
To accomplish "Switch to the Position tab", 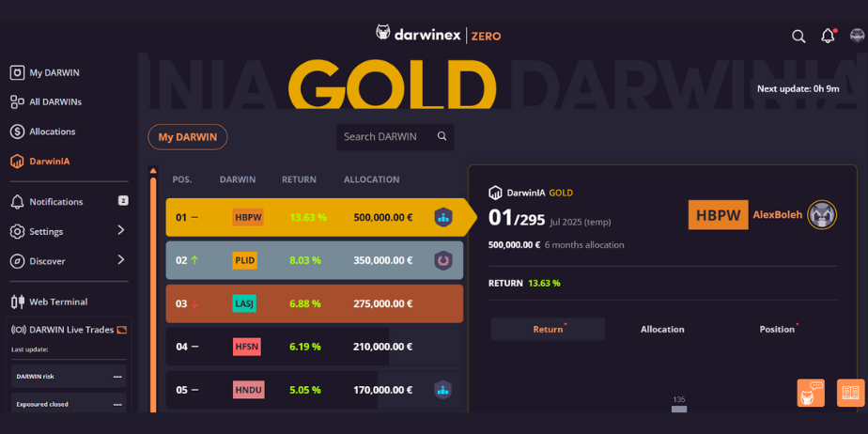I will tap(777, 330).
